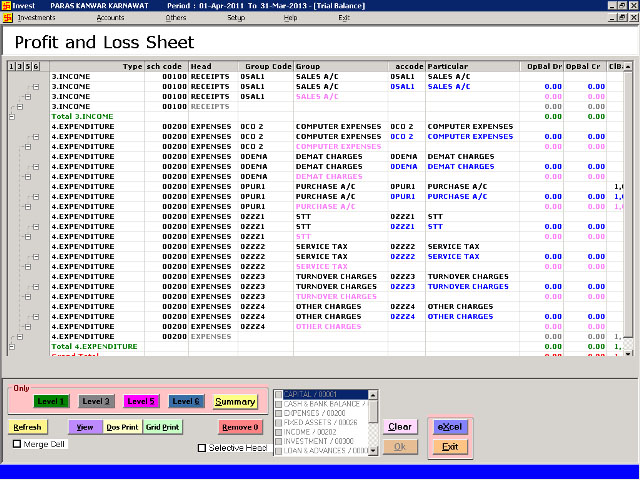Click the outline level 5 button
The width and height of the screenshot is (640, 480).
28,67
